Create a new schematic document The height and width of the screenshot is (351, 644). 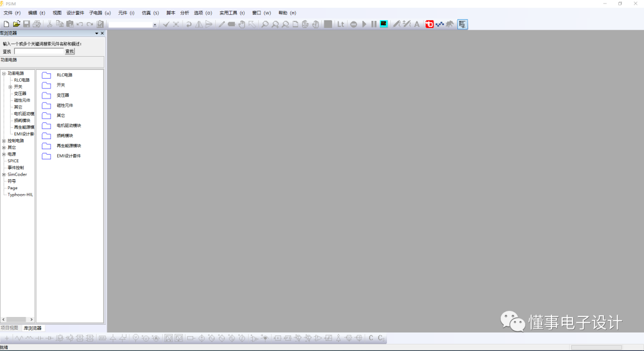click(x=6, y=24)
